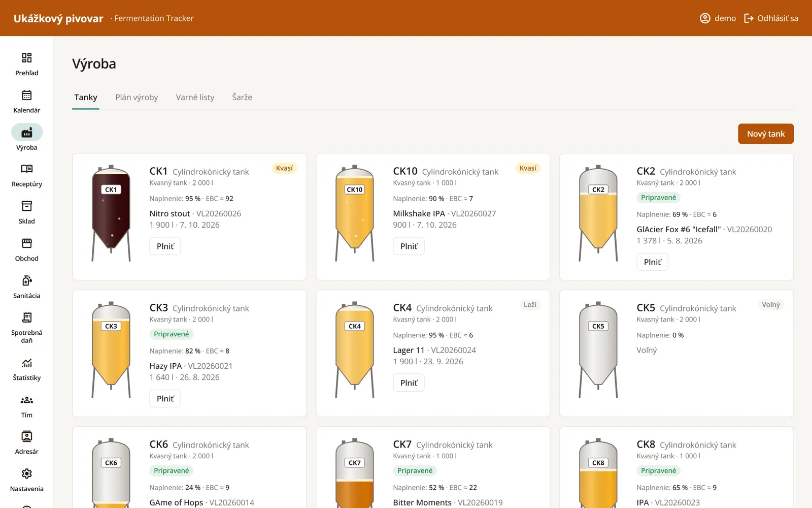
Task: Open the Šarže tab
Action: [242, 97]
